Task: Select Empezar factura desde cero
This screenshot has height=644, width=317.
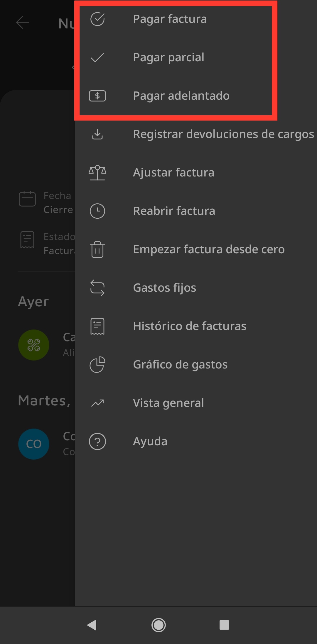Action: click(x=209, y=249)
